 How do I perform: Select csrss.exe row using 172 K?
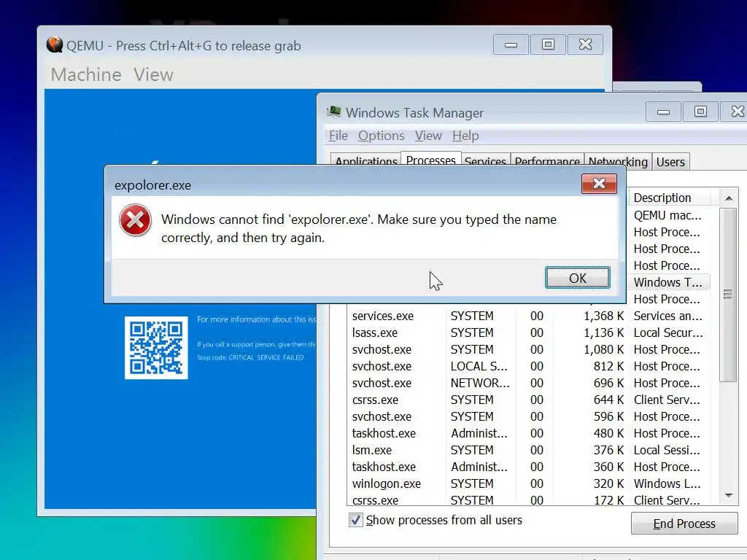529,499
